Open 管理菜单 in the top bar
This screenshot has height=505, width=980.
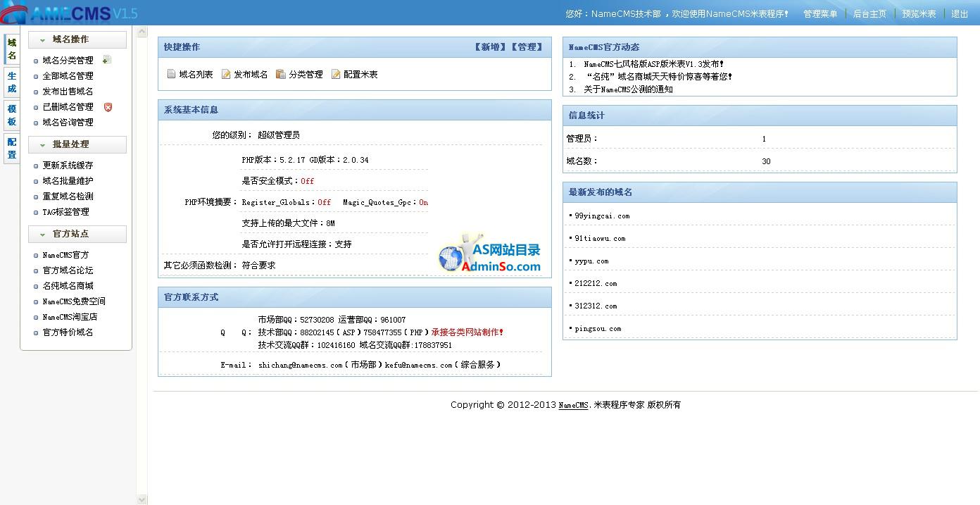tap(820, 14)
